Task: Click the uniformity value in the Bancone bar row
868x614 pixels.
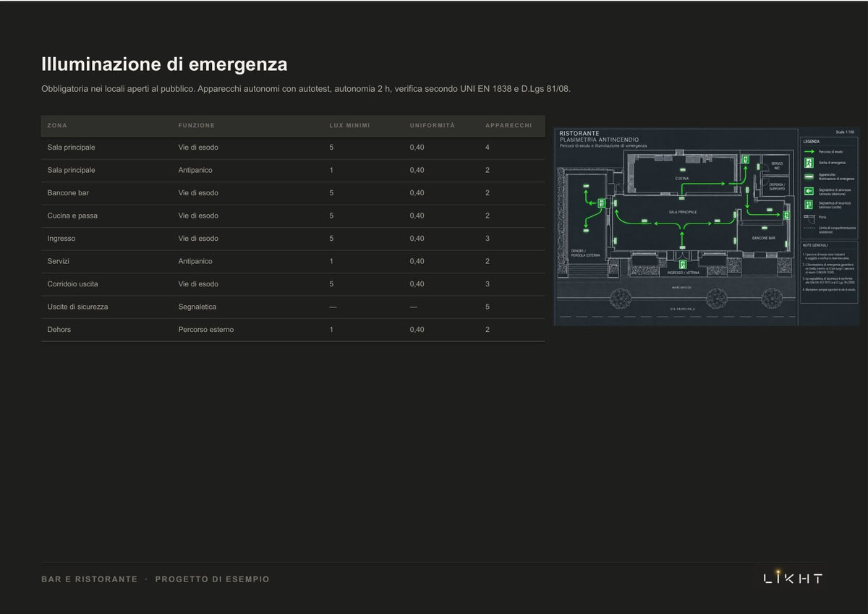Action: point(417,193)
